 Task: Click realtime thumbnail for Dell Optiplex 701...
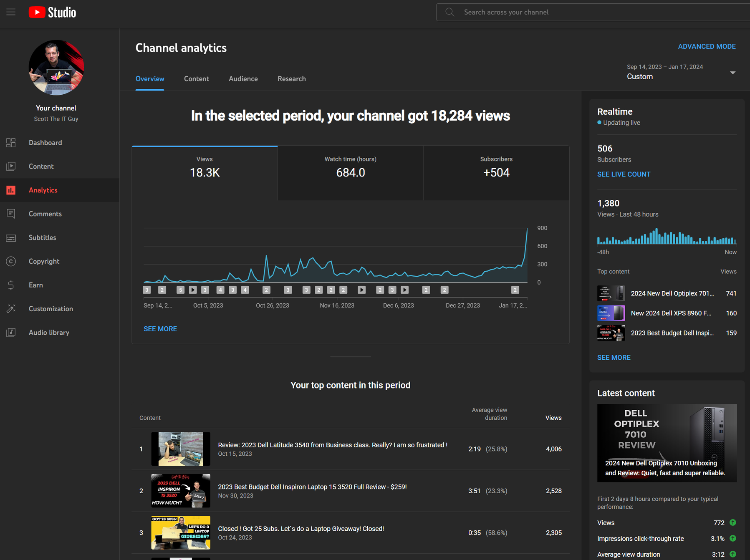[611, 293]
